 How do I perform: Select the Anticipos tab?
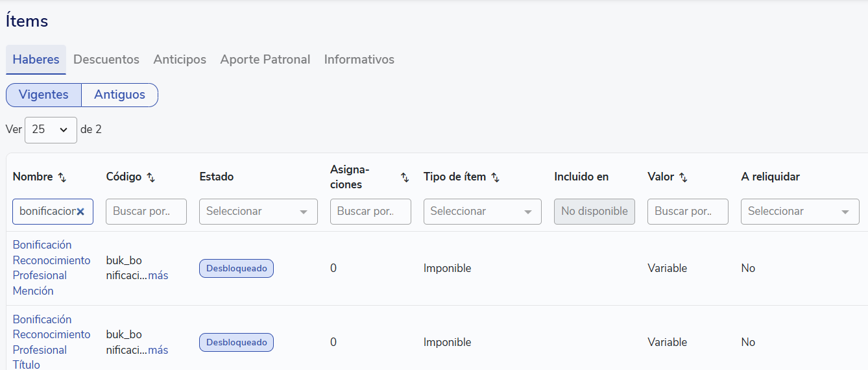click(180, 60)
